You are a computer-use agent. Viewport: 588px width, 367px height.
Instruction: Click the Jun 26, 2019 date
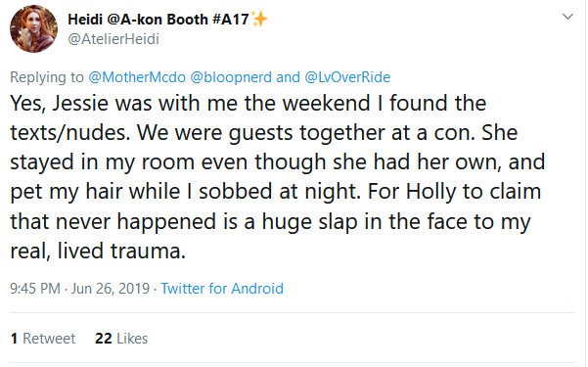coord(111,289)
